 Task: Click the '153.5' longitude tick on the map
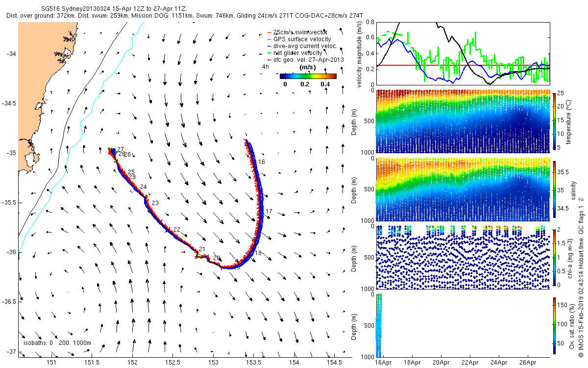click(x=253, y=363)
